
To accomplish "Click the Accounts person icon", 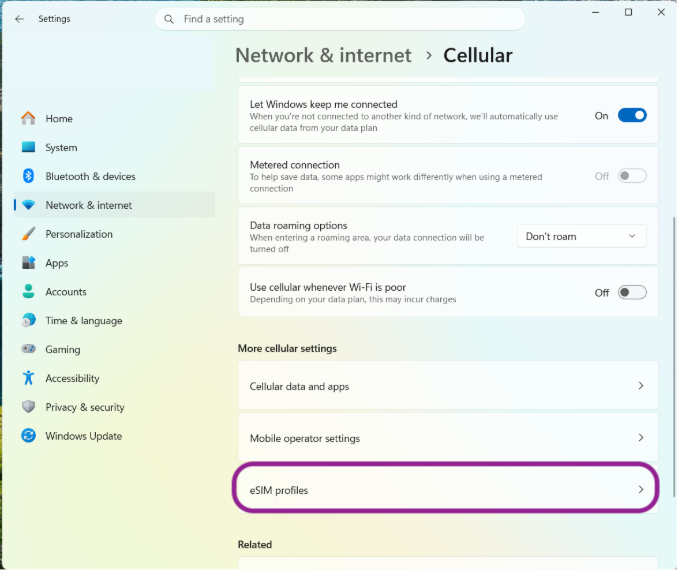I will click(x=29, y=291).
